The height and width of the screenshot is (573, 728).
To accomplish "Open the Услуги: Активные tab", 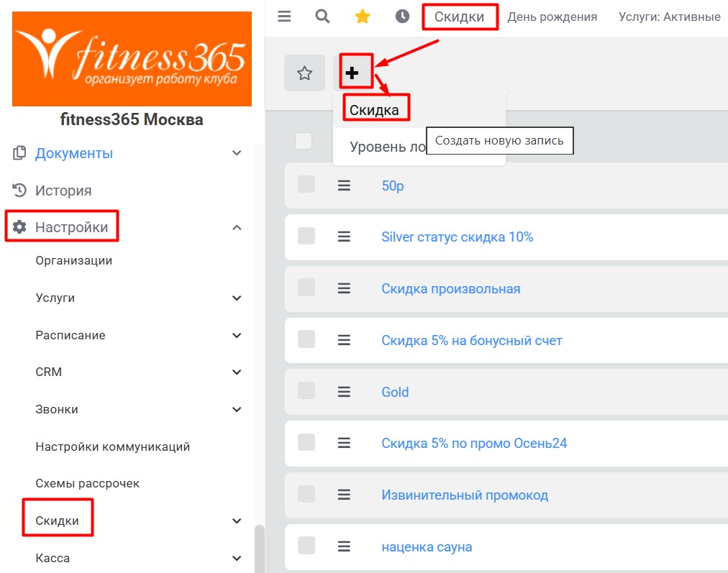I will (x=670, y=17).
